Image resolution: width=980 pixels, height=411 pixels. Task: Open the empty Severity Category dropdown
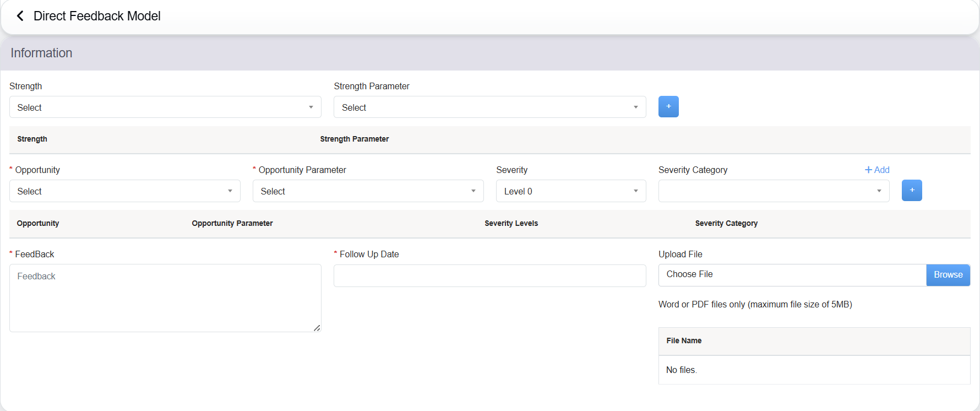[x=774, y=191]
